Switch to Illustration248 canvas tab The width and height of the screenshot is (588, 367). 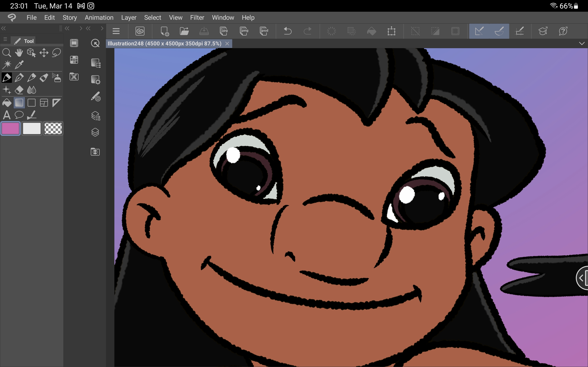coord(164,44)
